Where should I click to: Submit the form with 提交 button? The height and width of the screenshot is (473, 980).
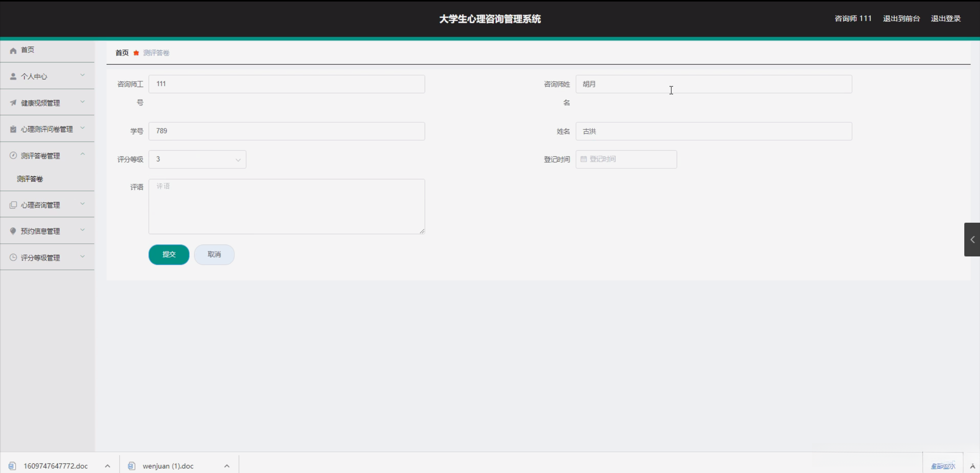pos(169,255)
